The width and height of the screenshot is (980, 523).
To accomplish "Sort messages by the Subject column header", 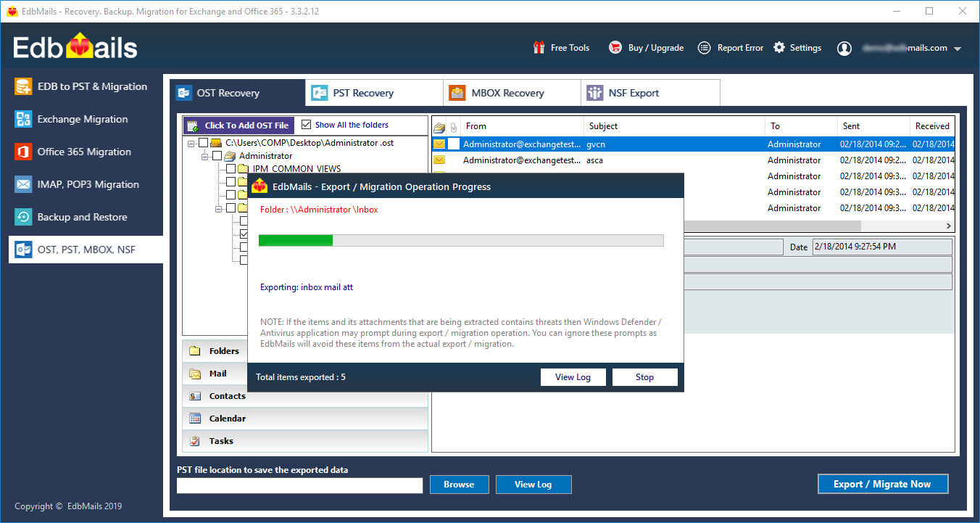I will coord(674,126).
